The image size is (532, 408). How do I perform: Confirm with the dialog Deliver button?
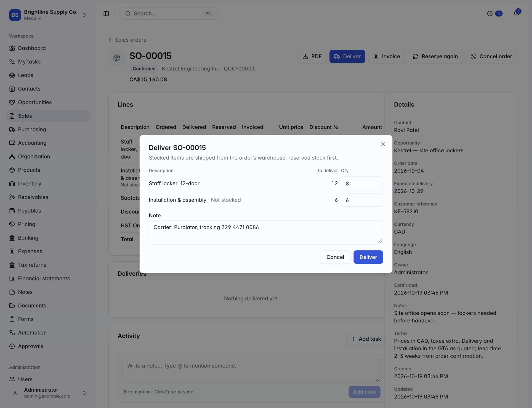(x=368, y=257)
